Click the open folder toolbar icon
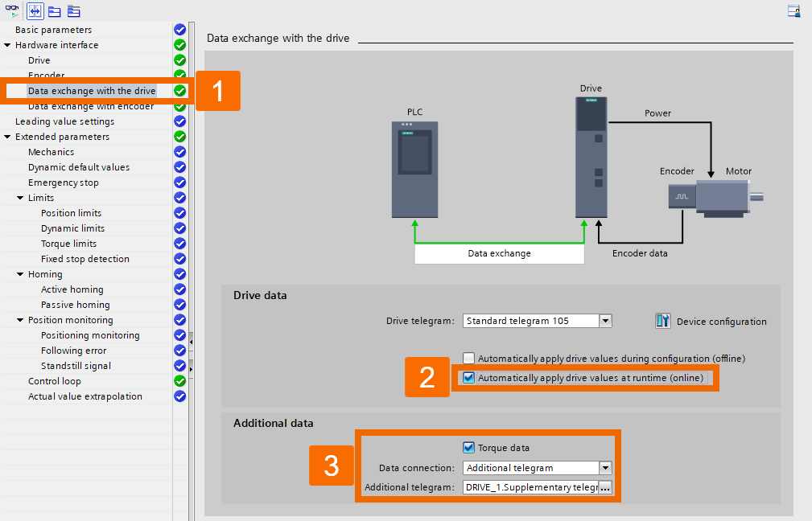Image resolution: width=812 pixels, height=521 pixels. (x=54, y=11)
